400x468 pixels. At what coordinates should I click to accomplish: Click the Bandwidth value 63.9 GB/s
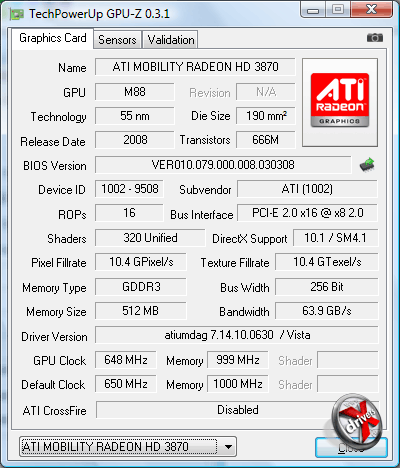point(327,311)
